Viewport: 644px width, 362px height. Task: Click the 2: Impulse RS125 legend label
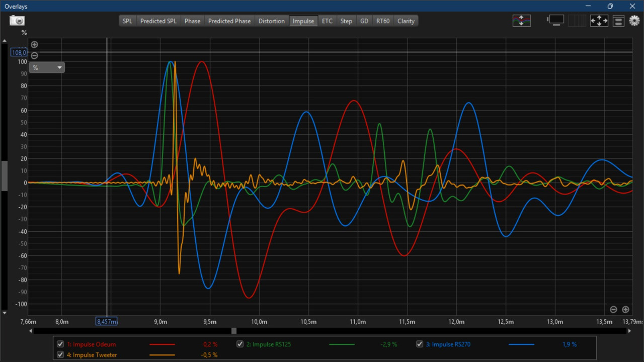(269, 344)
